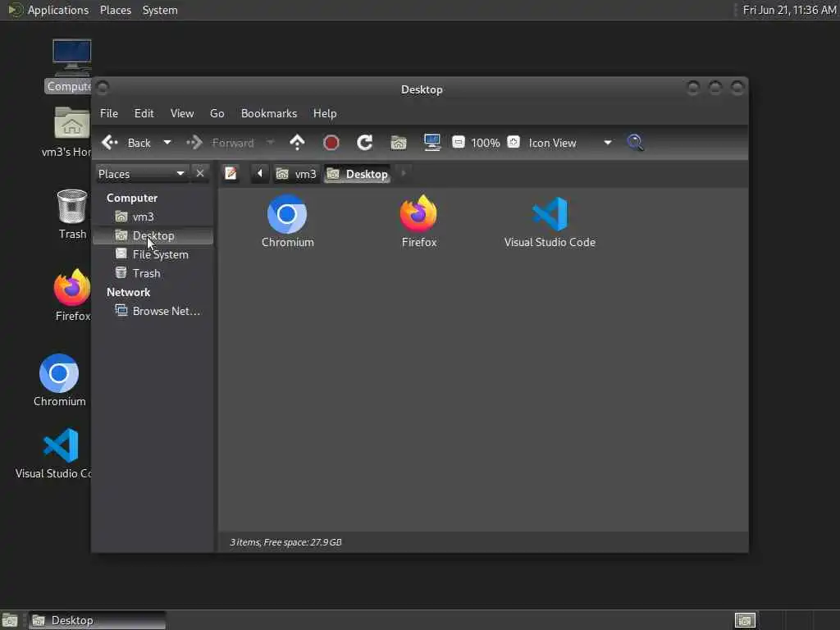The width and height of the screenshot is (840, 630).
Task: Click the status bar text "3 items, Free space: 27.9 GB"
Action: (285, 542)
